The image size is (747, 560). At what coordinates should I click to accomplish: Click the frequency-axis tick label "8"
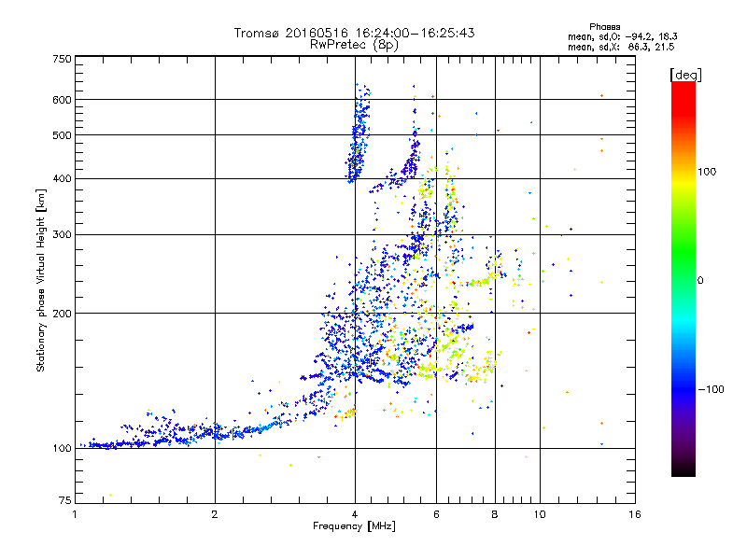(495, 514)
